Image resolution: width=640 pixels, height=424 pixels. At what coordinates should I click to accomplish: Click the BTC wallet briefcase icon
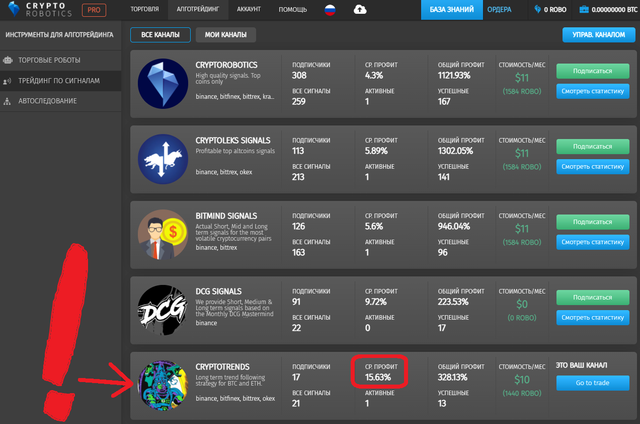coord(584,9)
